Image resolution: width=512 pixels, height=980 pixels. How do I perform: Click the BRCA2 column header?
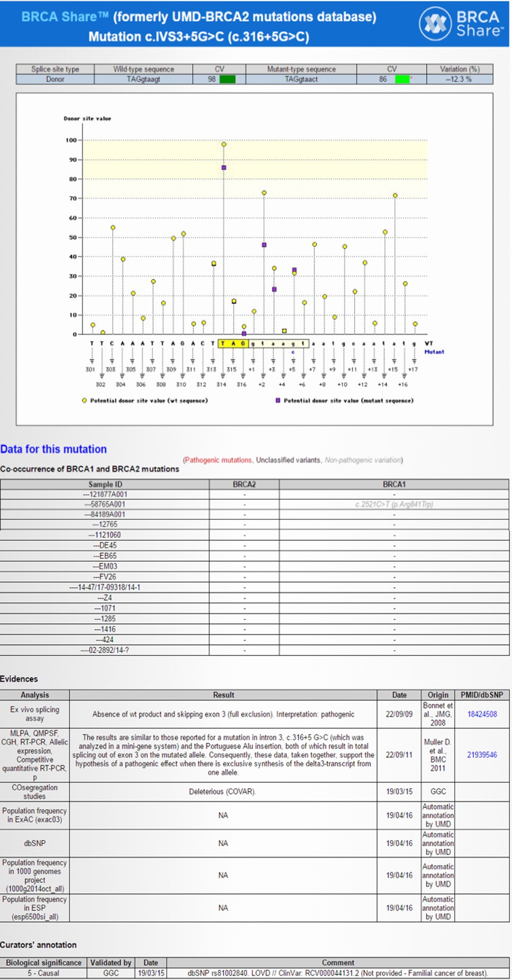245,484
